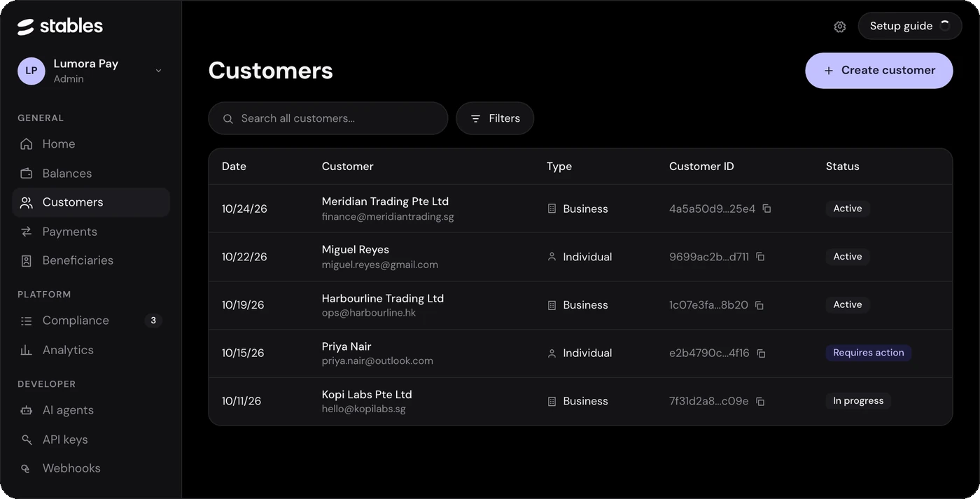Click the Payments arrows icon

click(27, 232)
